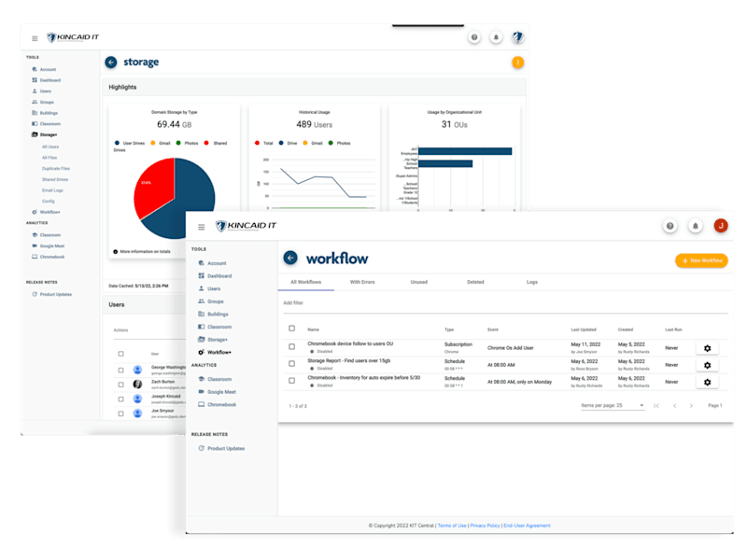Open the settings gear for Storage Report row
Viewport: 747px width, 560px height.
[708, 365]
